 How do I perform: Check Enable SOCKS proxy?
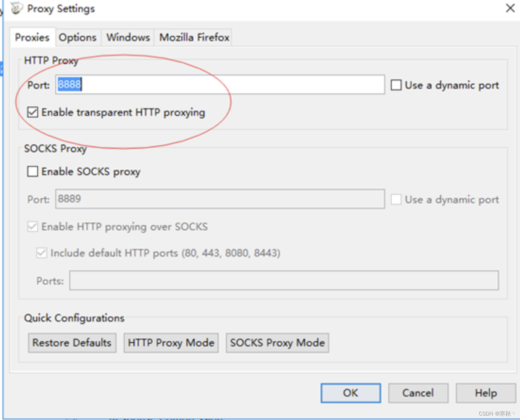coord(32,172)
